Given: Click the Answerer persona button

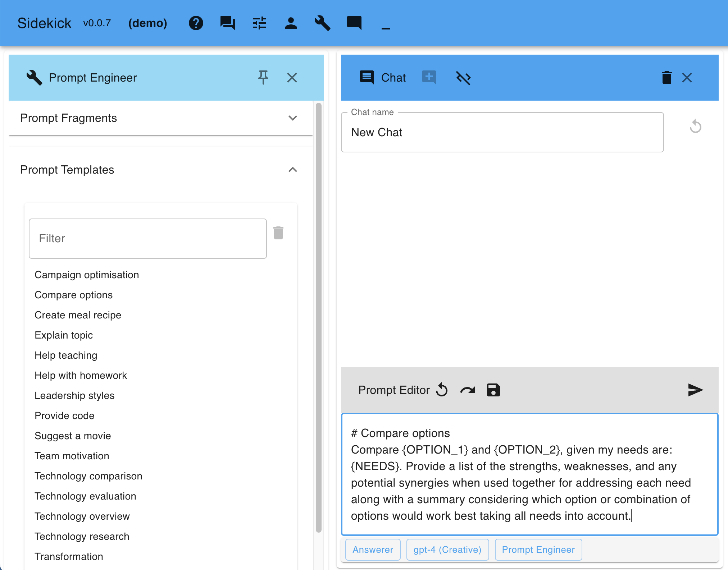Looking at the screenshot, I should (373, 550).
